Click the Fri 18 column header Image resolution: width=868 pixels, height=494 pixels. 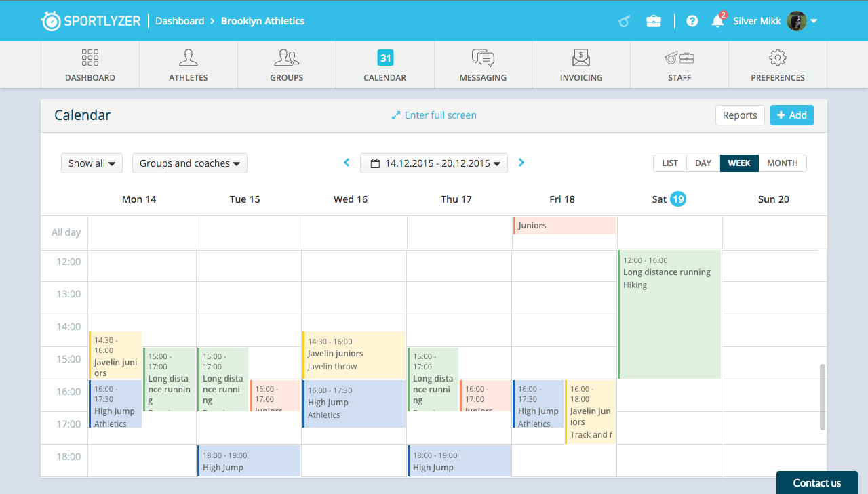click(x=562, y=199)
